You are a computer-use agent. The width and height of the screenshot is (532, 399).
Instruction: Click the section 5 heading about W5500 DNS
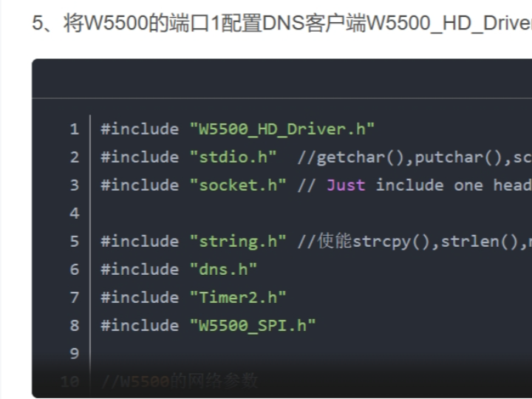281,23
